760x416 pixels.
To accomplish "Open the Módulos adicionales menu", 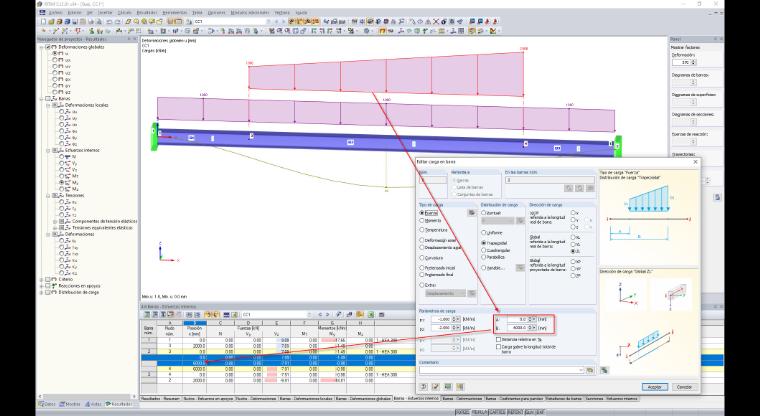I will coord(250,13).
